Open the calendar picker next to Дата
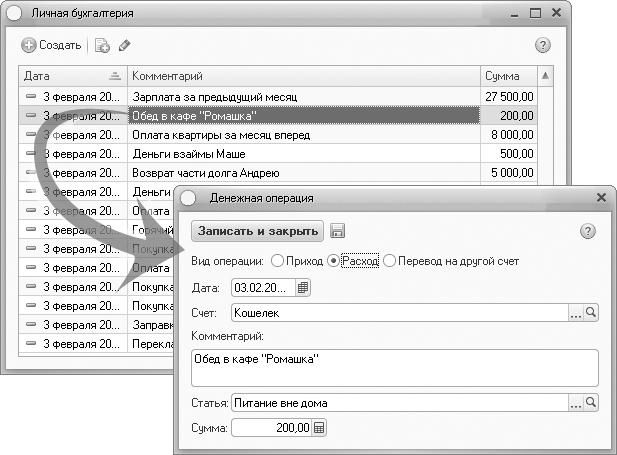The height and width of the screenshot is (455, 617). 304,287
